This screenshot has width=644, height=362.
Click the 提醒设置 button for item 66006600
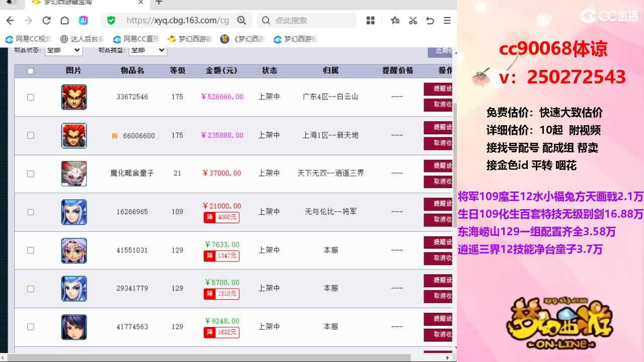click(x=438, y=127)
